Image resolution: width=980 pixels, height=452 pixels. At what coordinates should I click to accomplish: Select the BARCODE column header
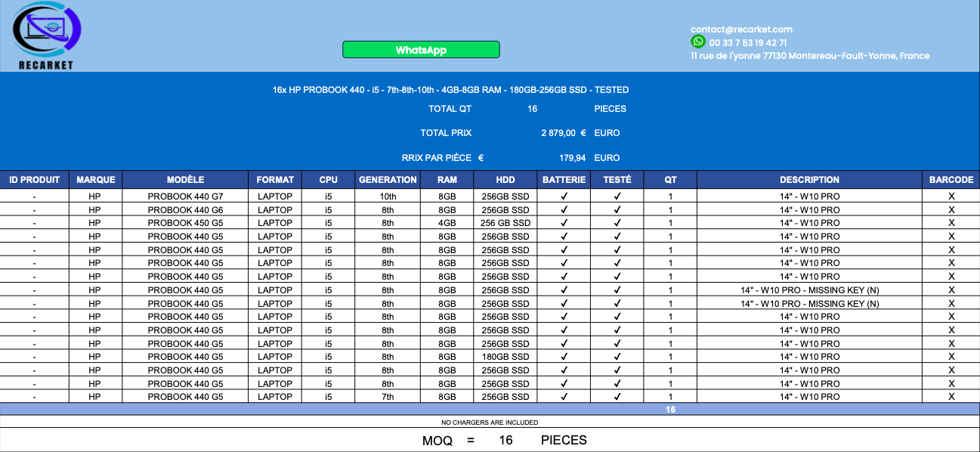click(x=951, y=180)
